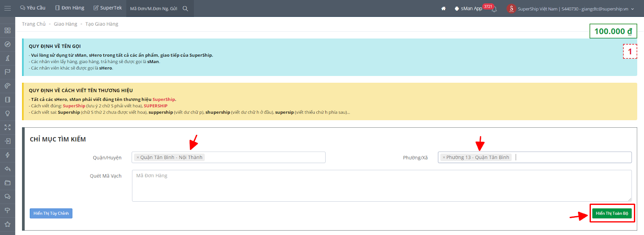Open the sMan App link
644x235 pixels.
(x=468, y=8)
